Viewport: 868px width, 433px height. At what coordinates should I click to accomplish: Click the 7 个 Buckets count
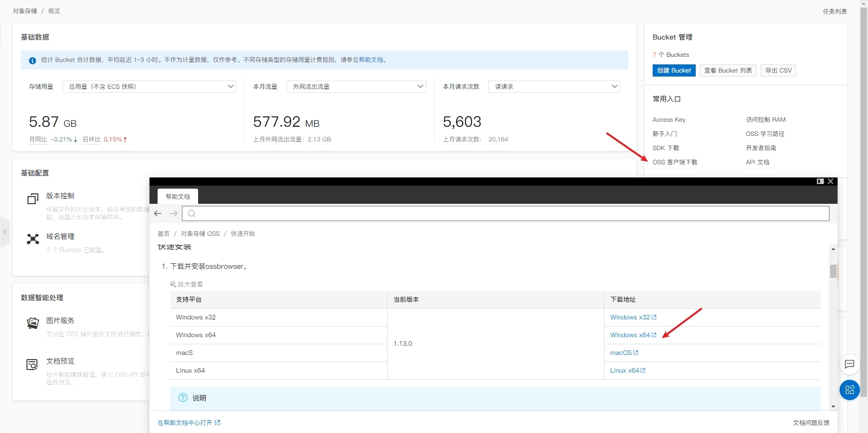[671, 55]
